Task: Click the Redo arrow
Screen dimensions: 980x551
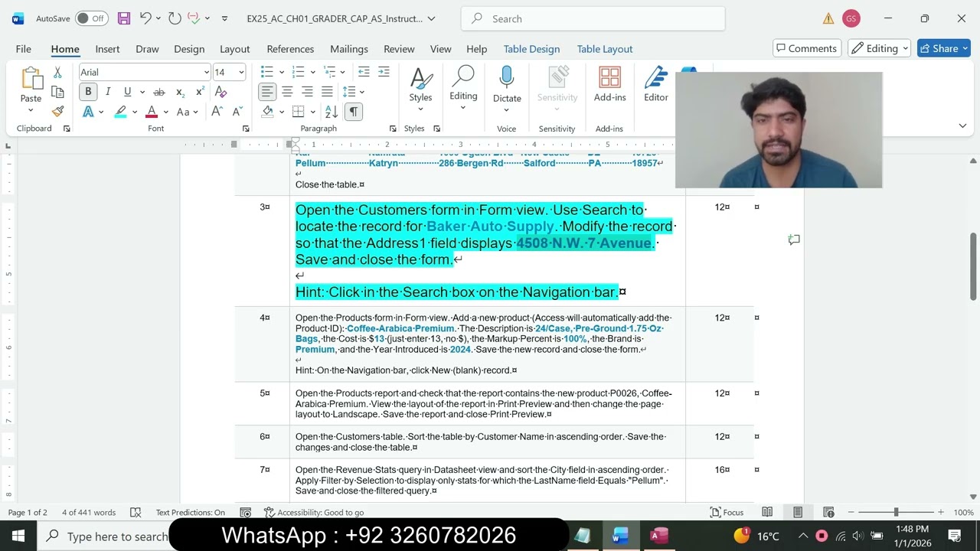Action: coord(175,18)
